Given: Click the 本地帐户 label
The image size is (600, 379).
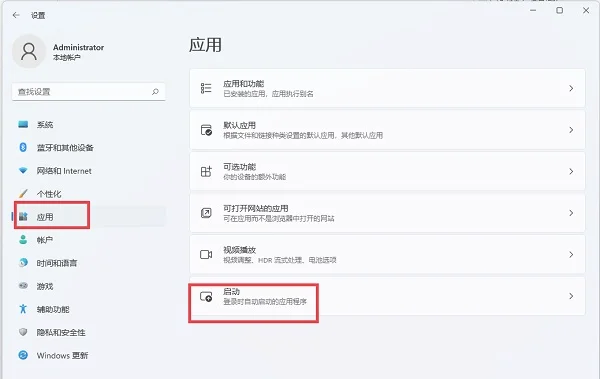Looking at the screenshot, I should [x=67, y=57].
